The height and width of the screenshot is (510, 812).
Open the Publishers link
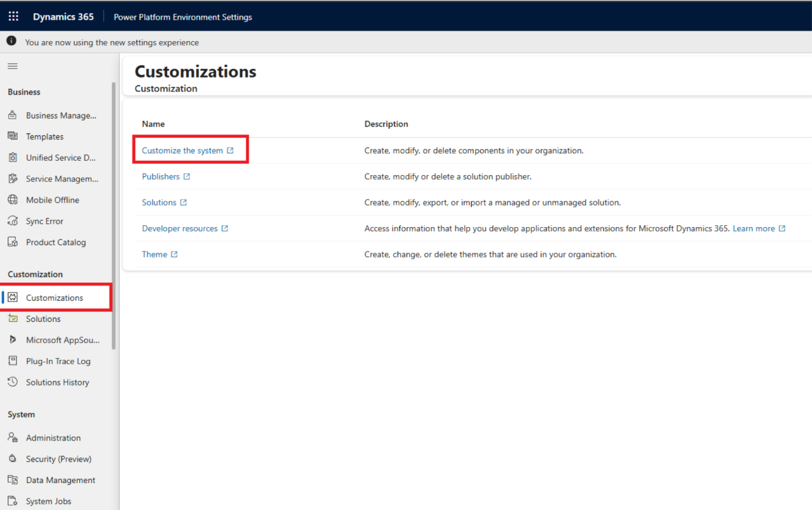click(x=160, y=177)
